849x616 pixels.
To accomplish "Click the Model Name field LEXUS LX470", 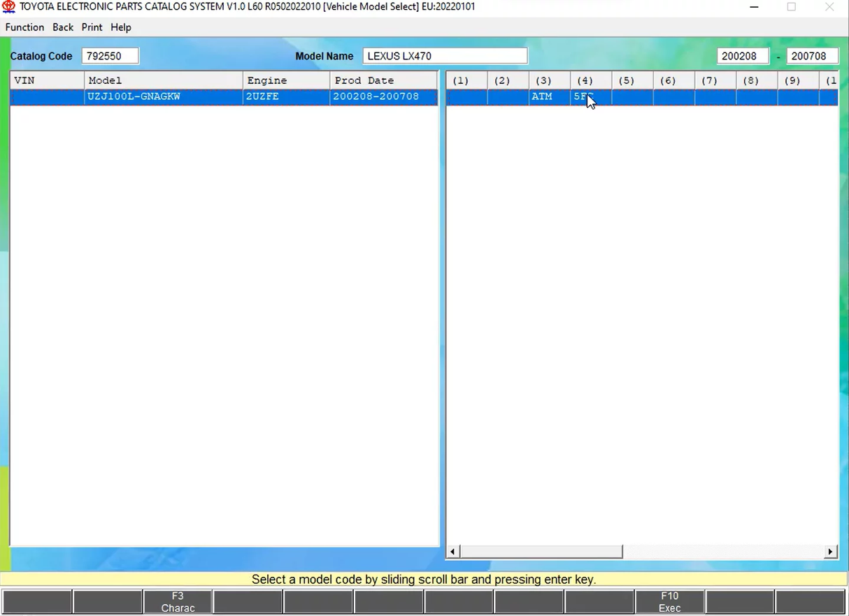I will (445, 56).
